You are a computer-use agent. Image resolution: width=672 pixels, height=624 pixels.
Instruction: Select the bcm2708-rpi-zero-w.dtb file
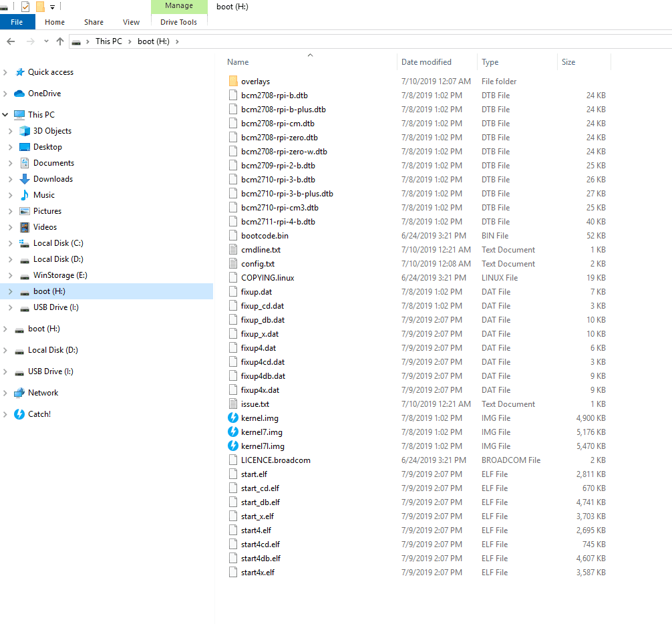point(284,152)
